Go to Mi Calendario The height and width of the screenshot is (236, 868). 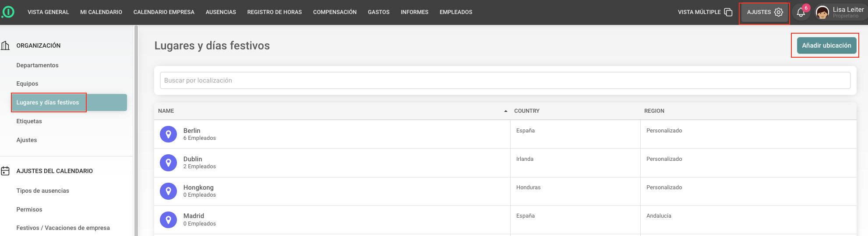coord(101,12)
